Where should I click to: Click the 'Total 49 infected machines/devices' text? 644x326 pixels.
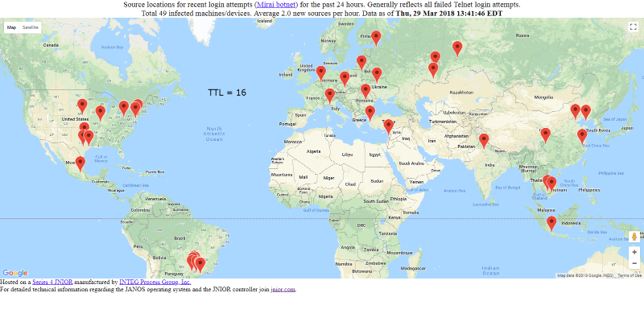(196, 13)
